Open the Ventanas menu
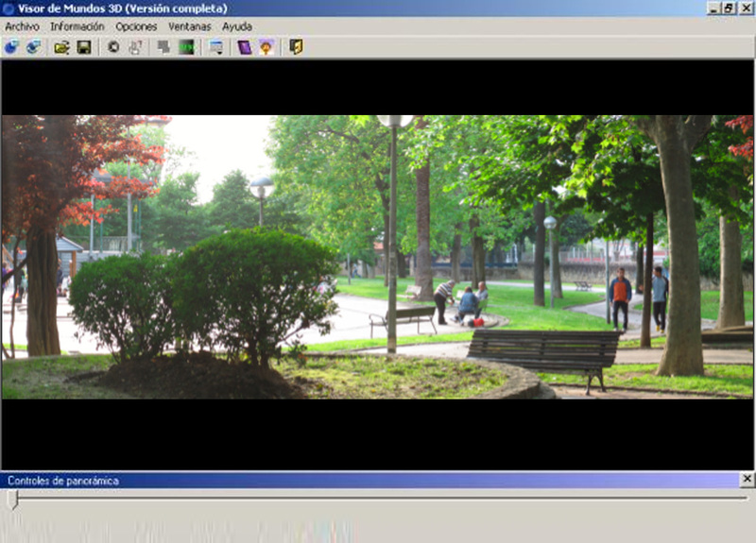This screenshot has height=543, width=756. click(x=190, y=26)
